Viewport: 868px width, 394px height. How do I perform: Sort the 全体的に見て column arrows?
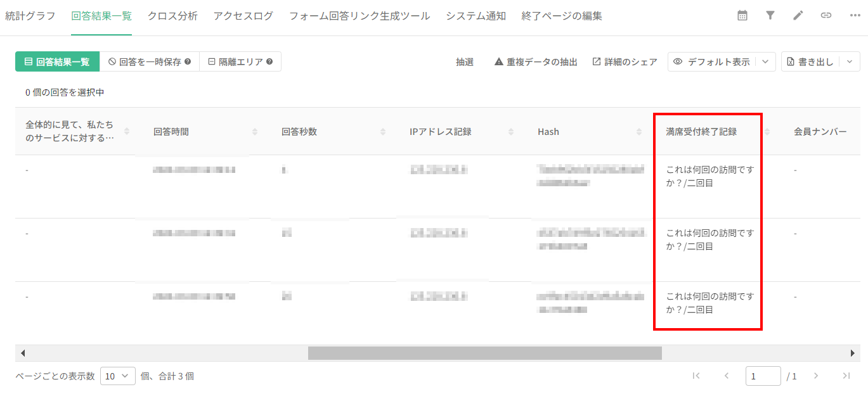tap(127, 132)
